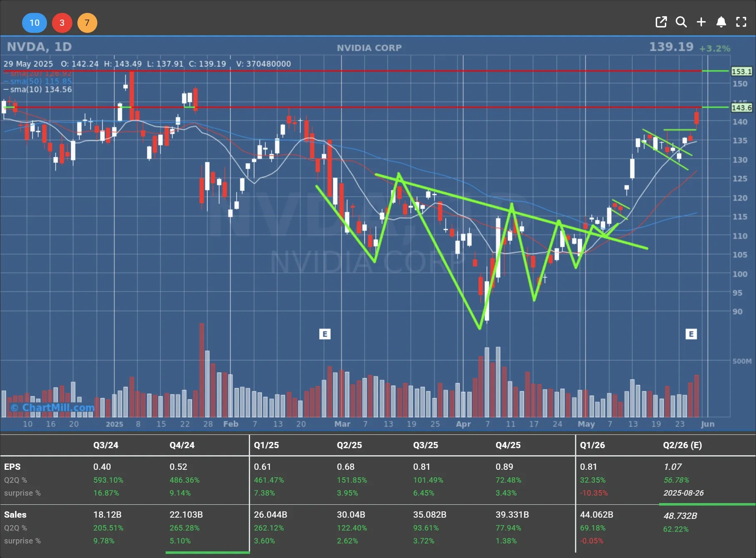This screenshot has height=558, width=756.
Task: Click the Feb date axis label
Action: pyautogui.click(x=231, y=424)
